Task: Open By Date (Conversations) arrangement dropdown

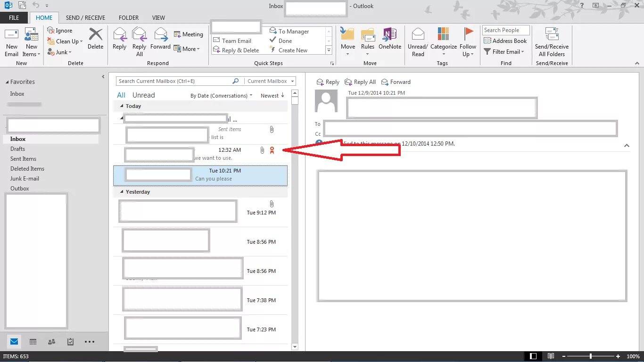Action: [221, 96]
